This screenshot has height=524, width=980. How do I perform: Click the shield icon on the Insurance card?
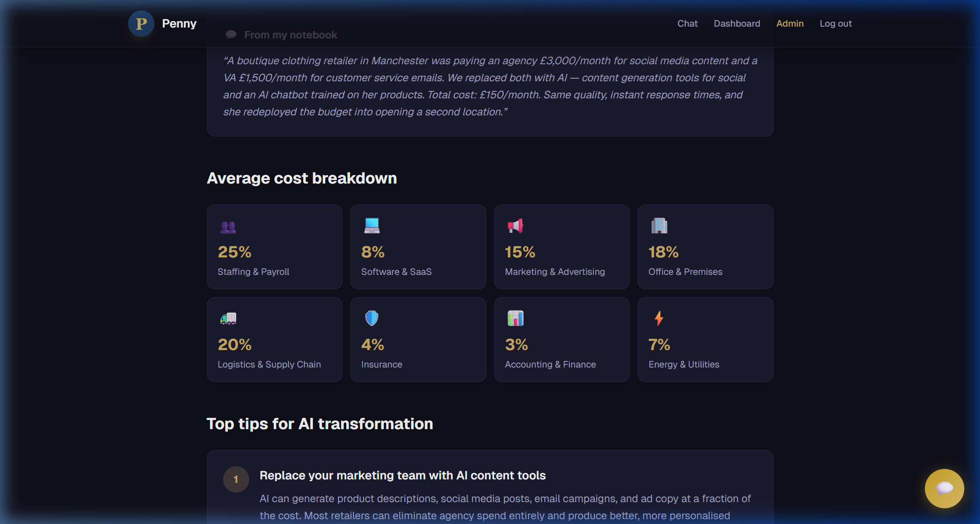click(x=372, y=319)
